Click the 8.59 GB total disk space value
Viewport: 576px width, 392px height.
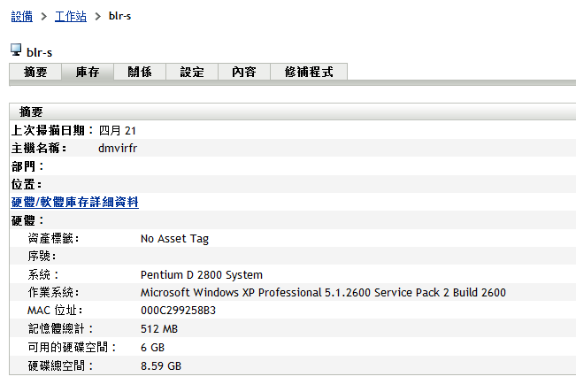161,365
